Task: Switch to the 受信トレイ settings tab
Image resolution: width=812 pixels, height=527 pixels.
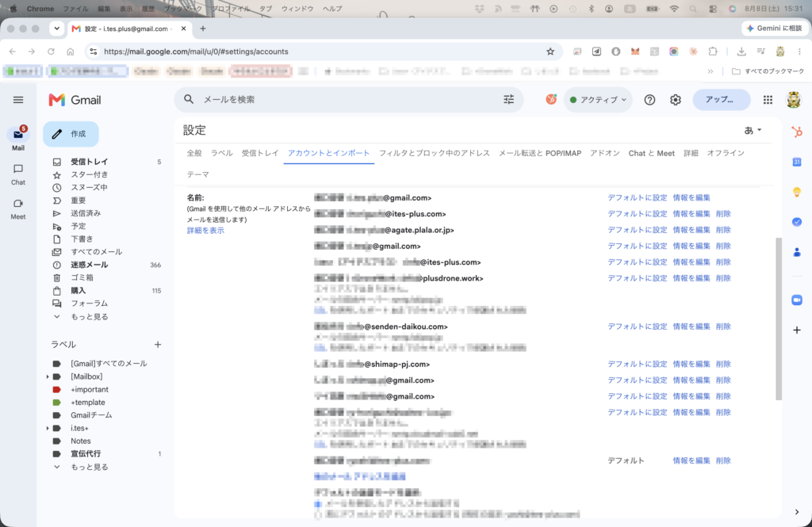Action: pyautogui.click(x=260, y=153)
